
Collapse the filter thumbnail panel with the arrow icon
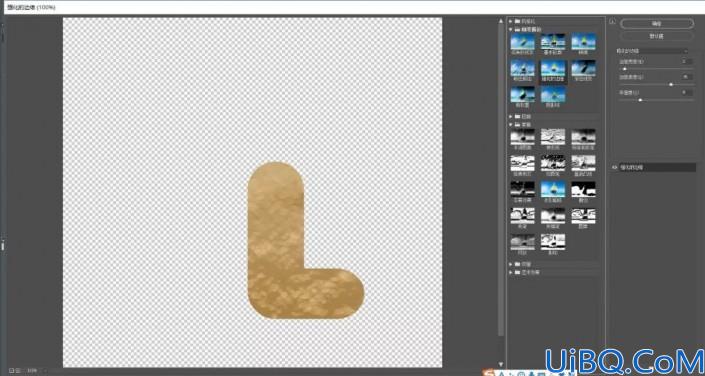[612, 21]
